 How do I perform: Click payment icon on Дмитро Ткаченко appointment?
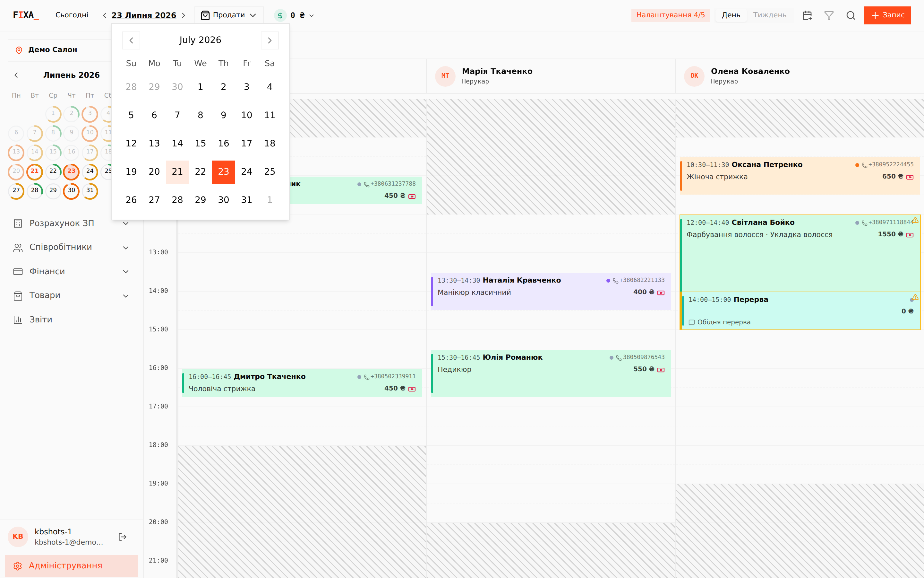(412, 389)
